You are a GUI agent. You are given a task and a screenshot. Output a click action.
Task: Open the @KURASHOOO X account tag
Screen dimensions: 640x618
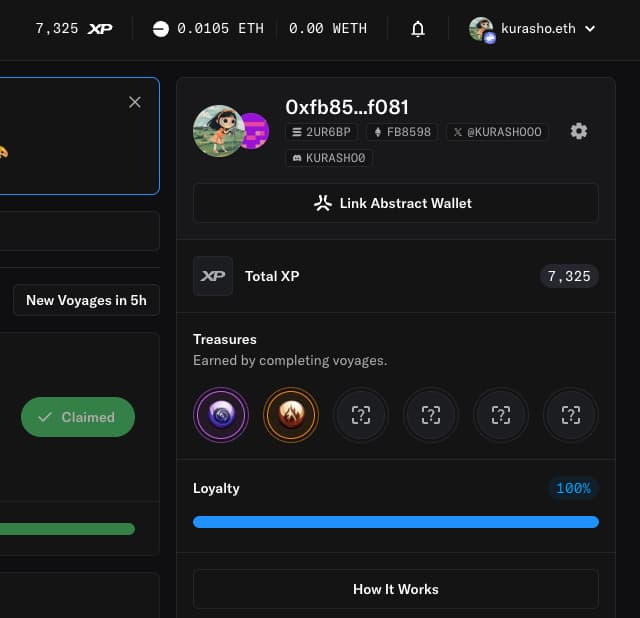496,132
